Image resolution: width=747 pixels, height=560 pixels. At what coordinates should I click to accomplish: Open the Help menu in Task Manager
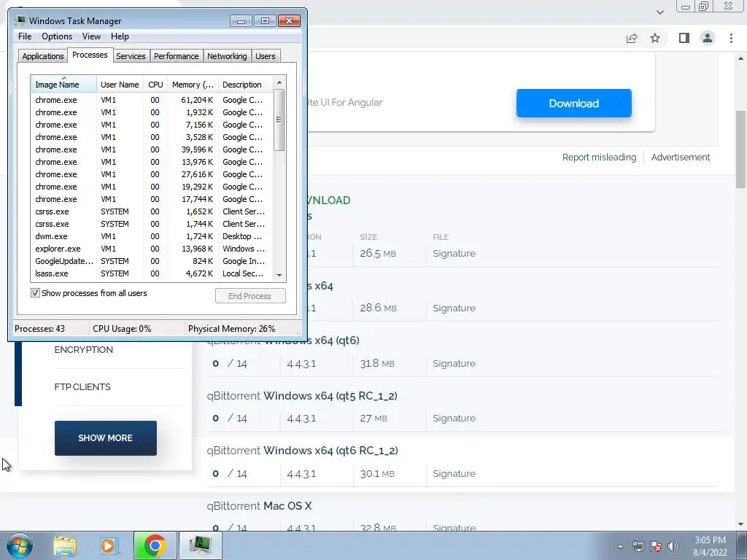[120, 36]
